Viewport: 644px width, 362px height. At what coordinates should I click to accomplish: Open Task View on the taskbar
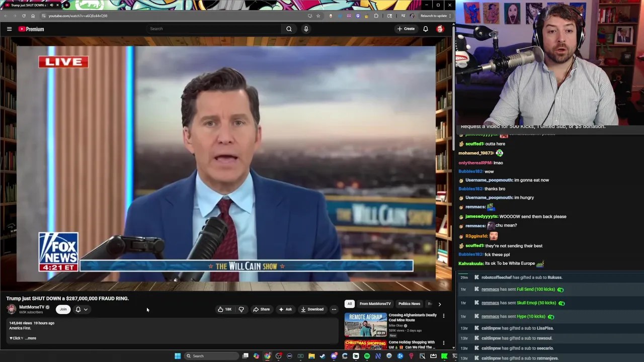[245, 356]
